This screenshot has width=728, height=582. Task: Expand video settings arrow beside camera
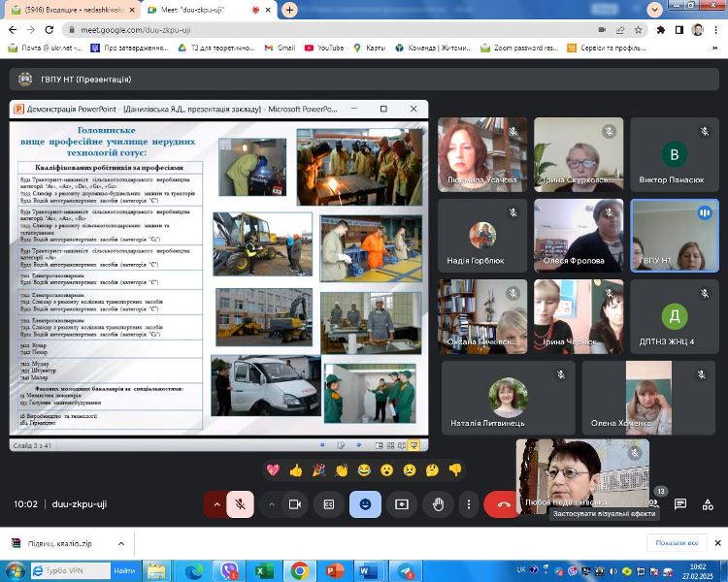tap(272, 504)
